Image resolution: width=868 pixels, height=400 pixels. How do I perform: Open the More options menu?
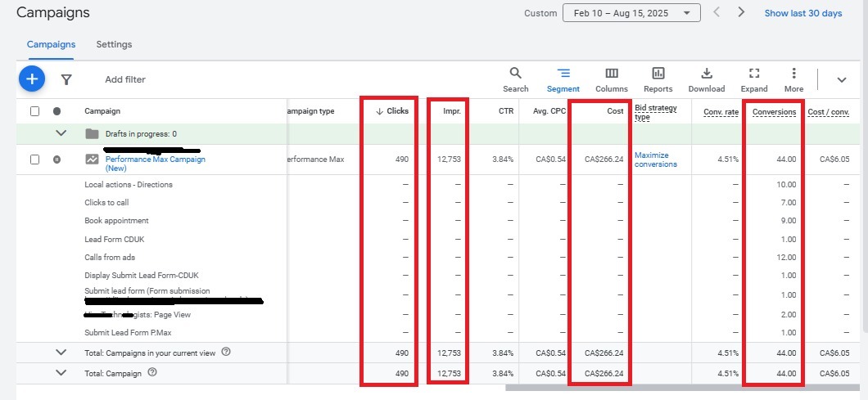click(x=793, y=79)
